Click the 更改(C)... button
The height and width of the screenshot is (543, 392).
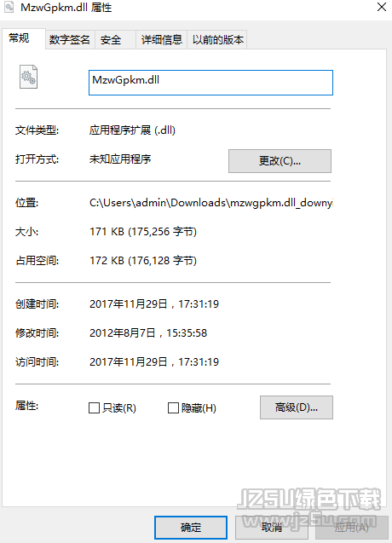click(280, 161)
